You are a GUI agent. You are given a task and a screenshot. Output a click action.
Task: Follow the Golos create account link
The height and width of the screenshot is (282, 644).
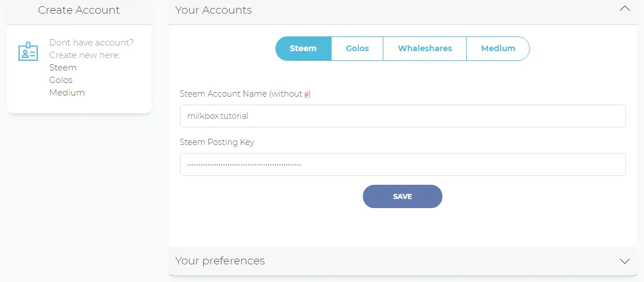(x=61, y=80)
